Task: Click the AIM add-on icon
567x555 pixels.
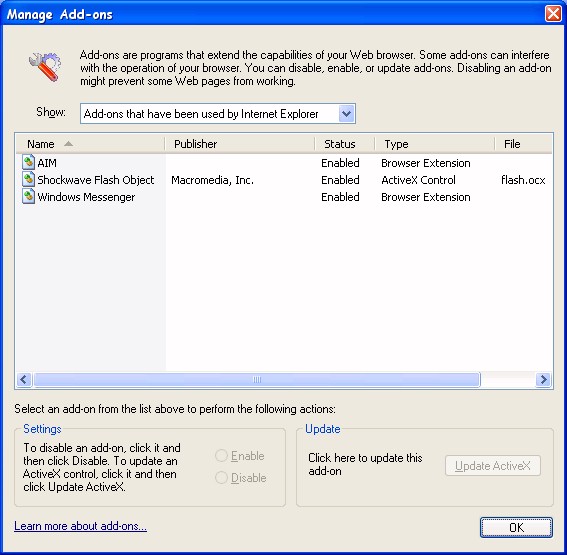Action: [x=28, y=162]
